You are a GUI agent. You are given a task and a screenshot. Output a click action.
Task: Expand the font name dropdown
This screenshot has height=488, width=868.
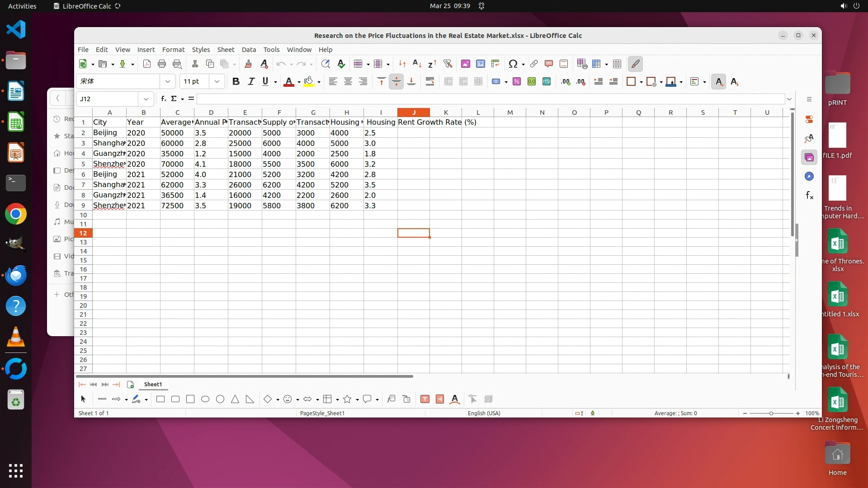(x=168, y=81)
